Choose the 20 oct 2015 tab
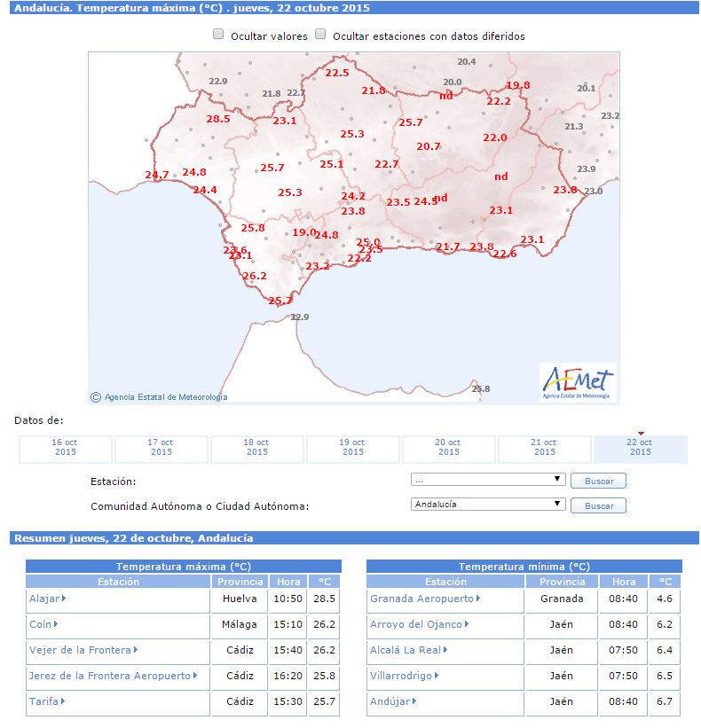 [x=448, y=449]
